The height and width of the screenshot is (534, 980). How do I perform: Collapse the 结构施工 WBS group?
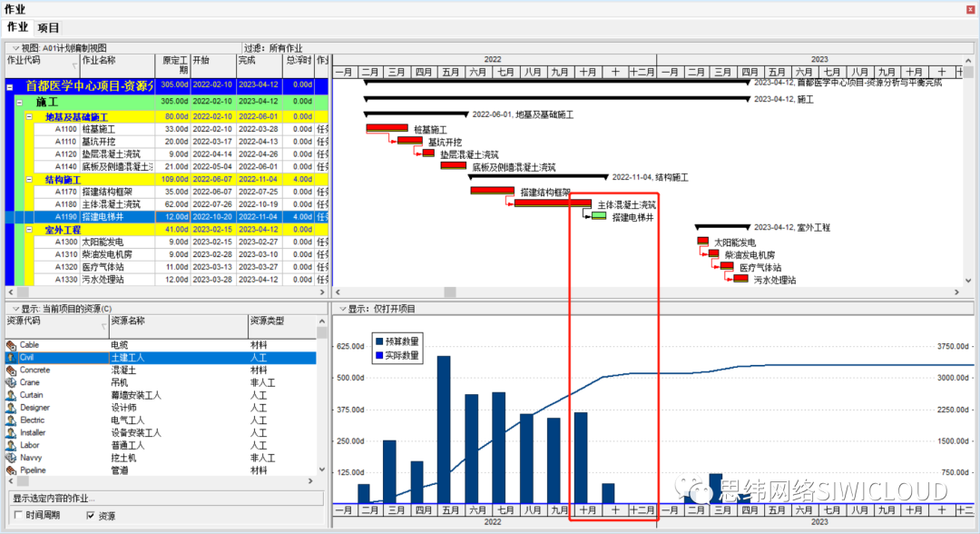pos(29,180)
